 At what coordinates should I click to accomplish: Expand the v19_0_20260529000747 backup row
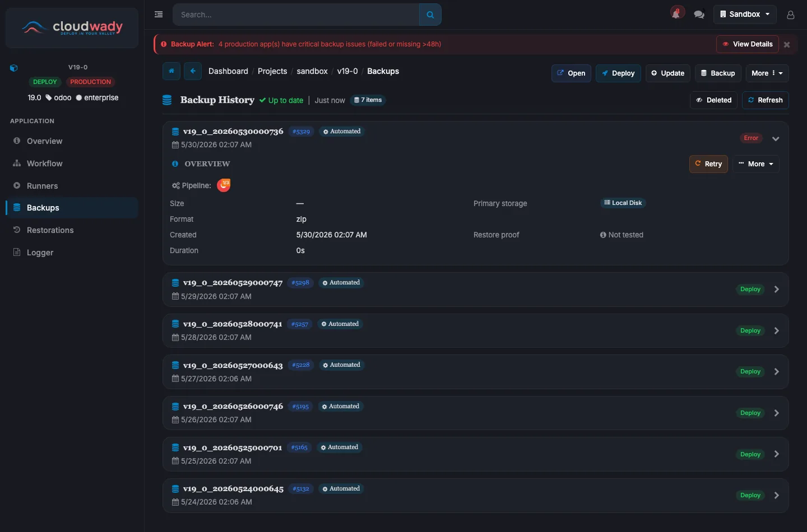click(x=776, y=290)
